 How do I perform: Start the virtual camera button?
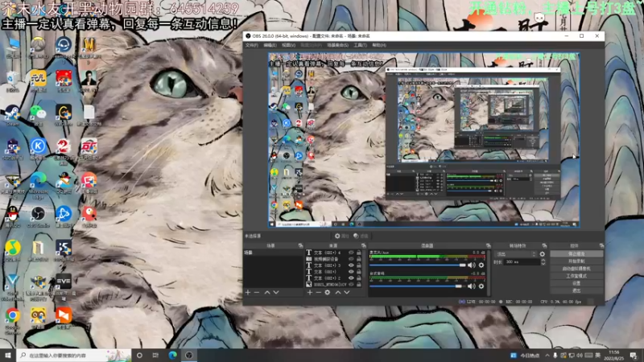click(x=576, y=269)
